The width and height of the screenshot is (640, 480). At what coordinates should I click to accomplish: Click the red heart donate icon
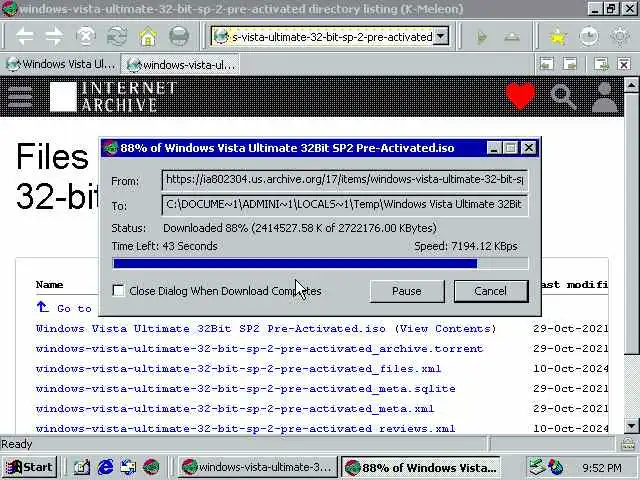click(x=520, y=96)
